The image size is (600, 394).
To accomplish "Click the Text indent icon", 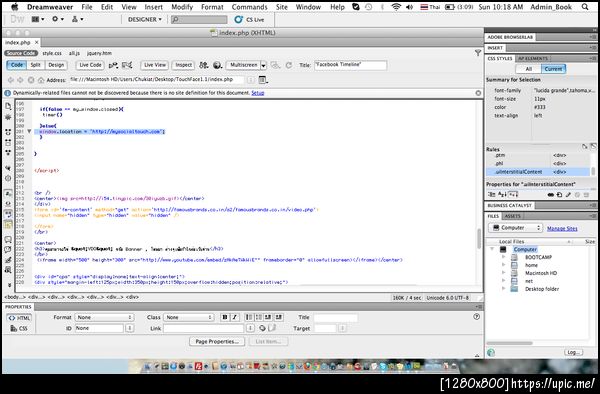I will 279,317.
